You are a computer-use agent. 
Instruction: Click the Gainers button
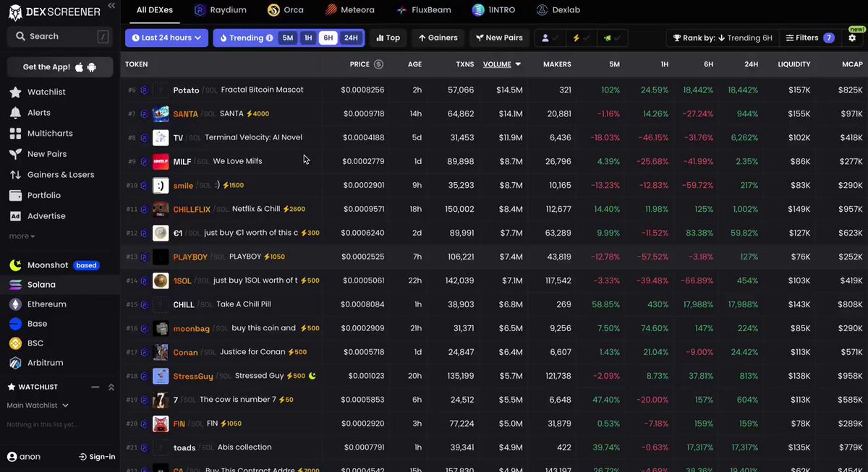click(438, 38)
